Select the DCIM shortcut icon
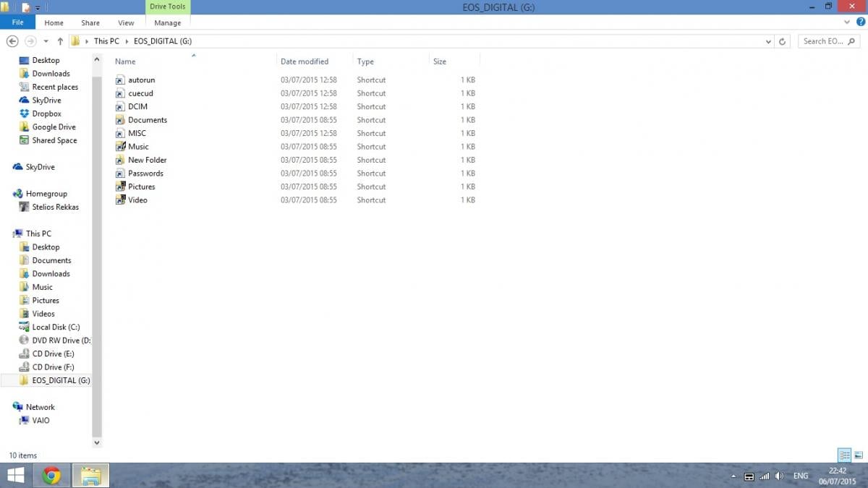 pos(120,107)
